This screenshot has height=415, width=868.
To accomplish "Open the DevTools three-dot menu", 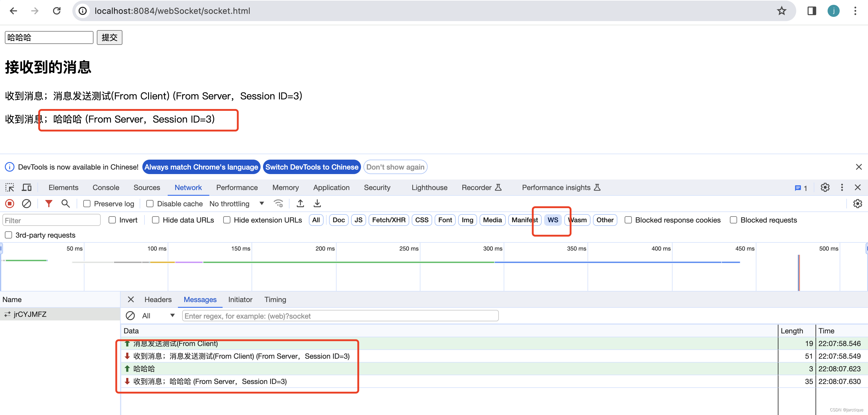I will point(842,188).
